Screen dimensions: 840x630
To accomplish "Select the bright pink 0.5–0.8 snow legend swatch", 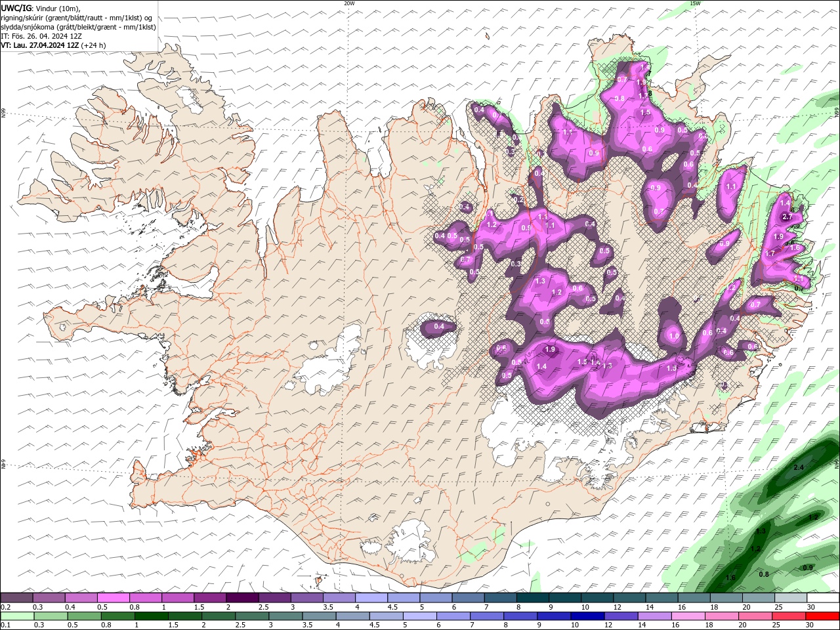I will point(113,598).
